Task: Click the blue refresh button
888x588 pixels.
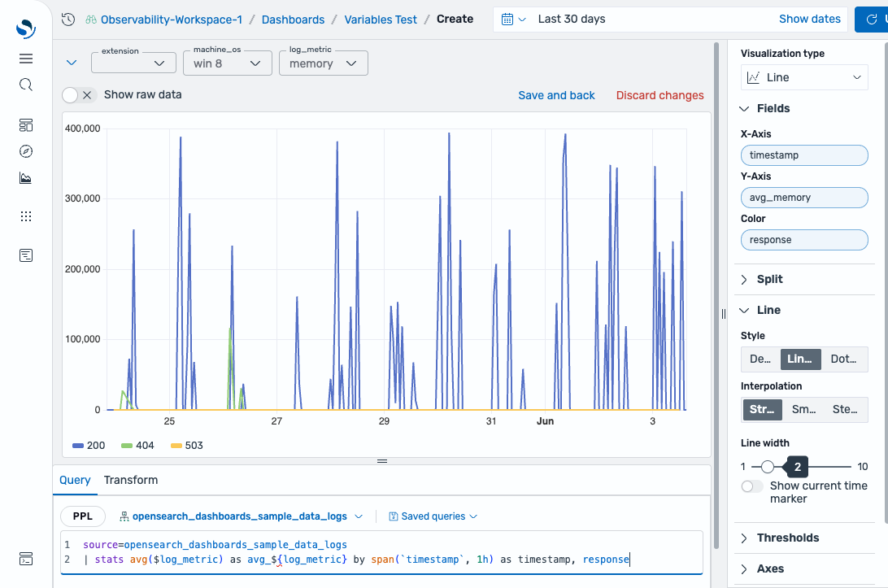Action: click(871, 20)
